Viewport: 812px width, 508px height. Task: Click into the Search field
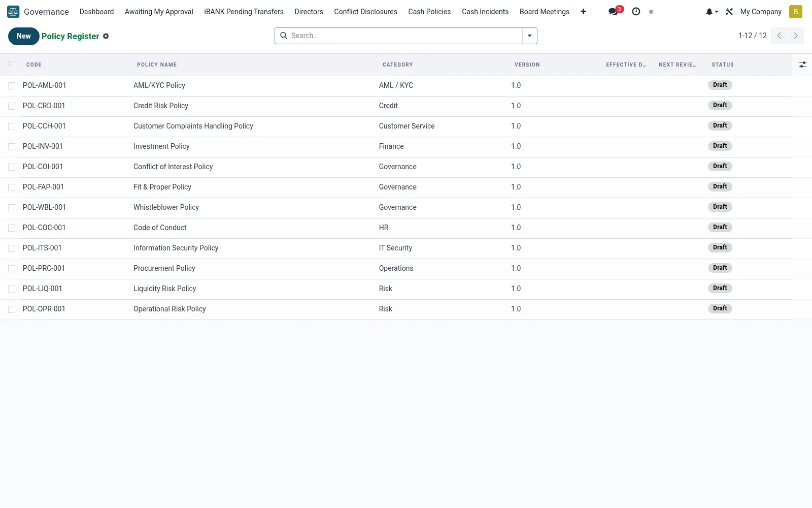[x=405, y=36]
